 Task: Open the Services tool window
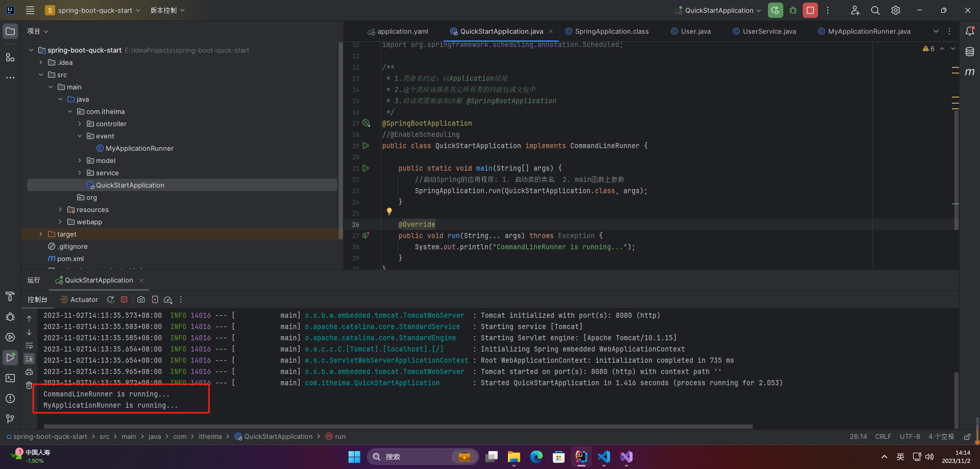click(x=10, y=337)
